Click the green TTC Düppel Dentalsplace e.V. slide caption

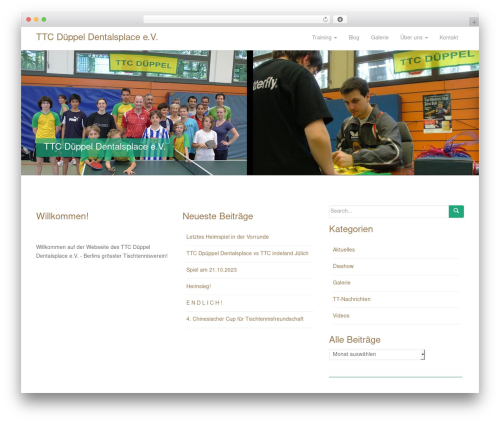coord(104,147)
